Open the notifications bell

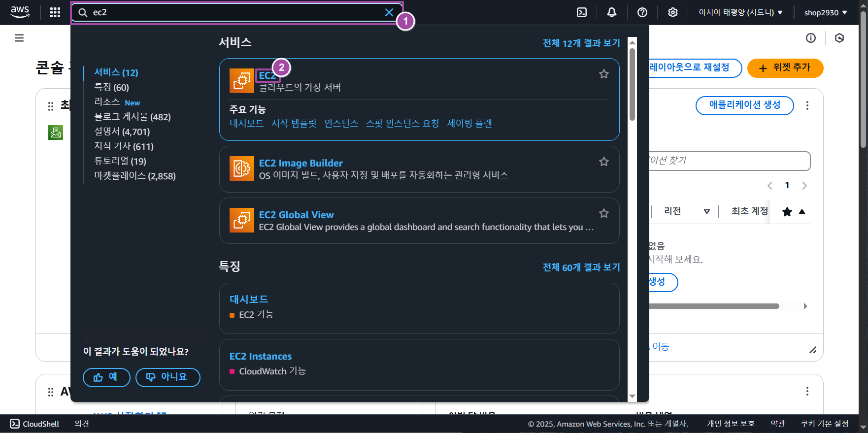pyautogui.click(x=612, y=12)
